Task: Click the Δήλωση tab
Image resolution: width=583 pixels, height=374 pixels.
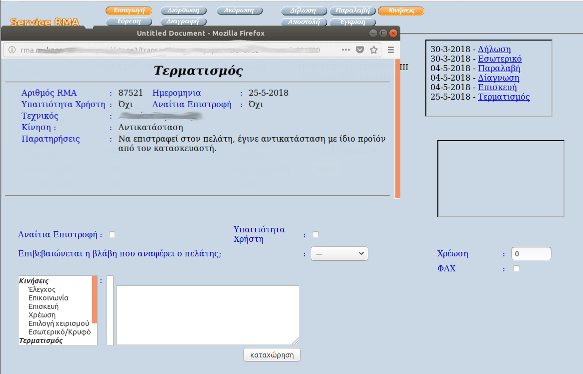Action: pos(303,11)
